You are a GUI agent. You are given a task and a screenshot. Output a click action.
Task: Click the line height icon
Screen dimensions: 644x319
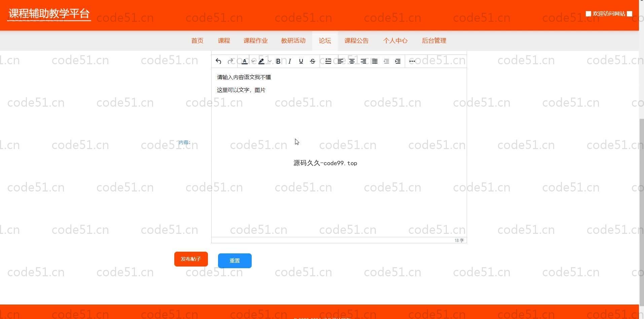(x=328, y=61)
